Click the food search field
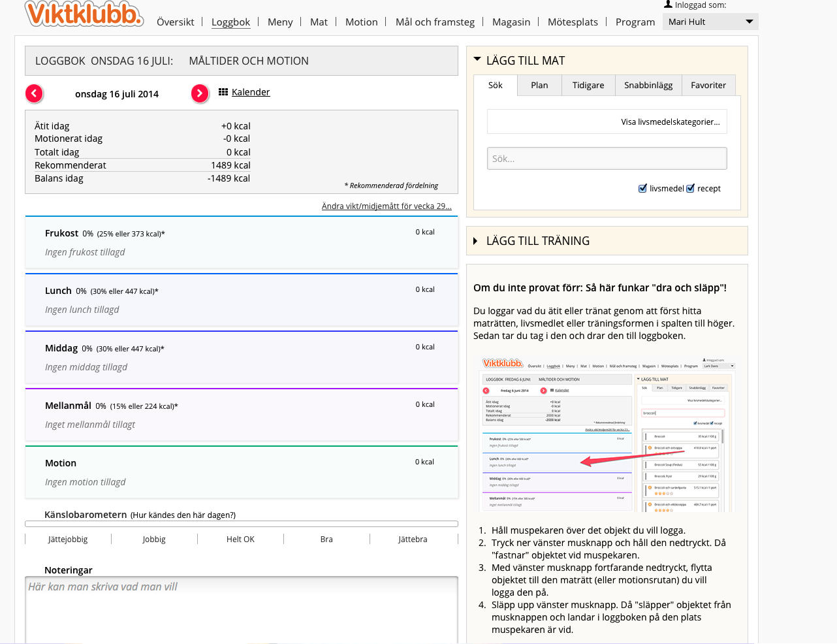This screenshot has width=837, height=644. click(x=607, y=159)
